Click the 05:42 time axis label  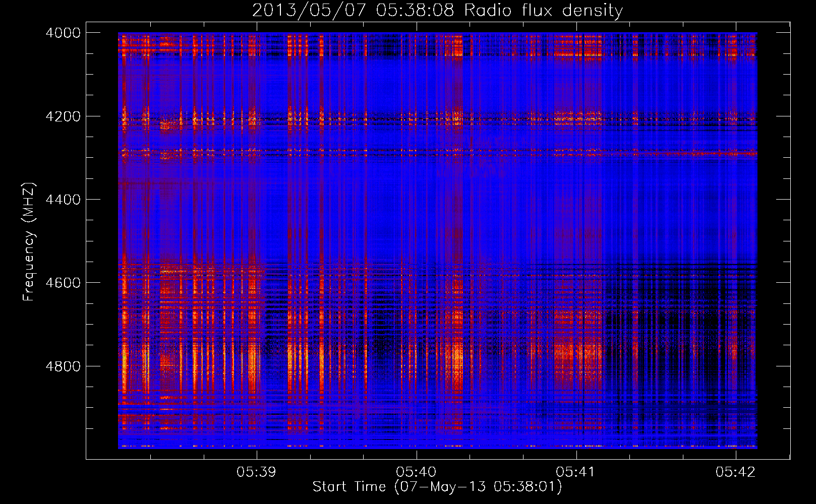[x=736, y=472]
